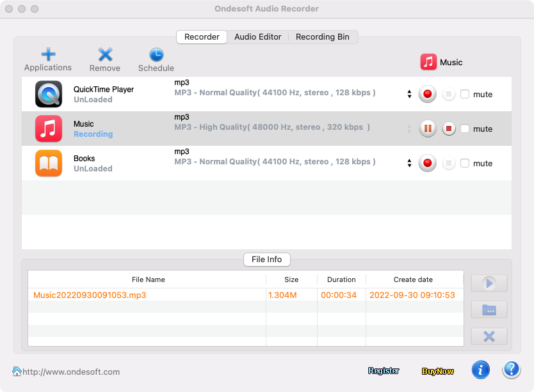Enable mute for Books

[x=464, y=163]
